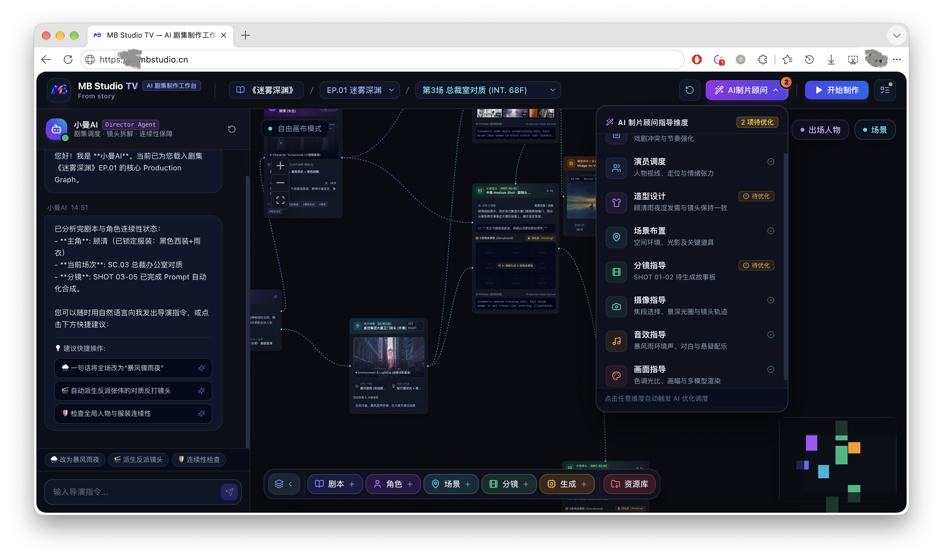Image resolution: width=943 pixels, height=560 pixels.
Task: Click the 分镜指导 film grid icon
Action: click(616, 272)
